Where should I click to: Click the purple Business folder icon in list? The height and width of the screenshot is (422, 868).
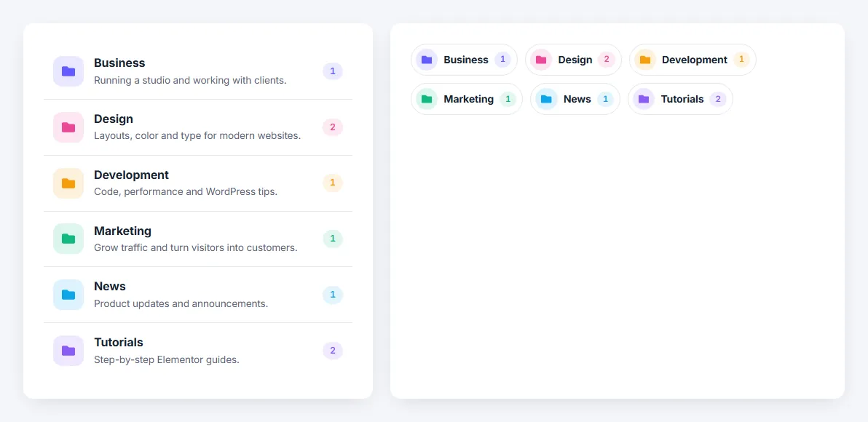click(x=68, y=71)
